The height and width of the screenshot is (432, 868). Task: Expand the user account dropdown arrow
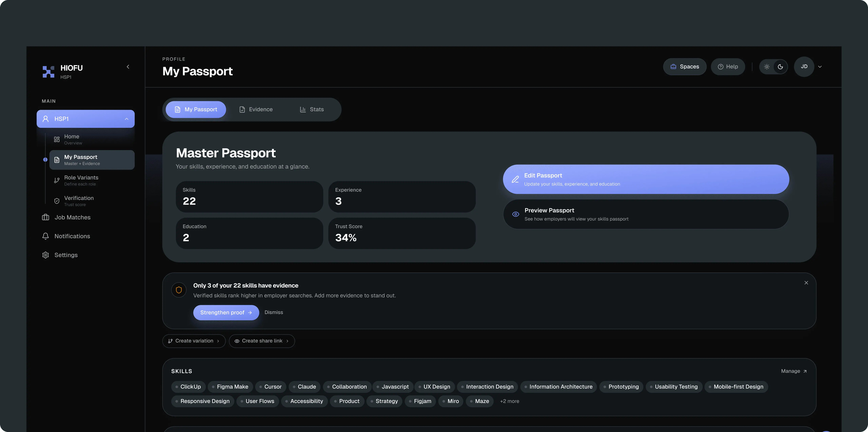(820, 67)
